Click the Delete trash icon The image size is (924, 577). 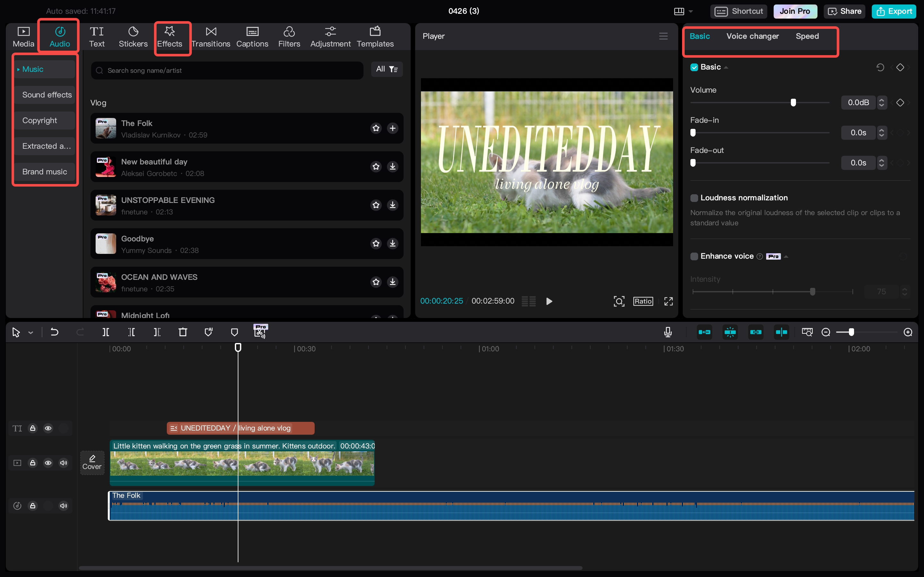(x=183, y=332)
